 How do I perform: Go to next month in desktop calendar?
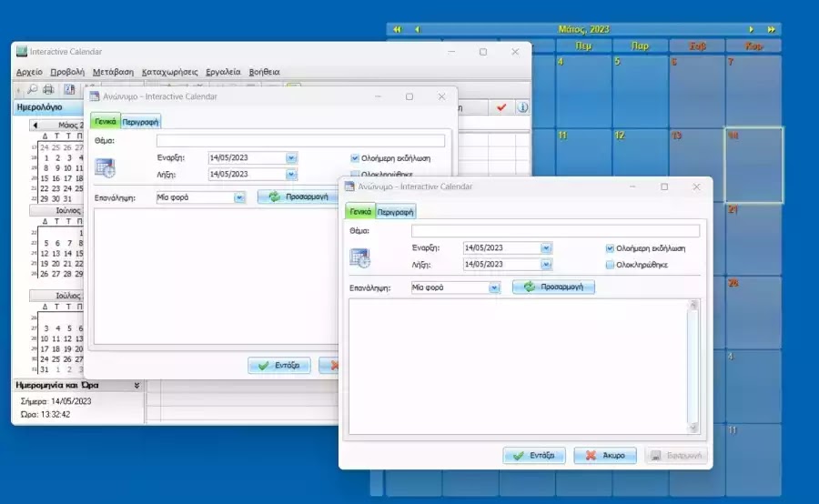point(751,29)
